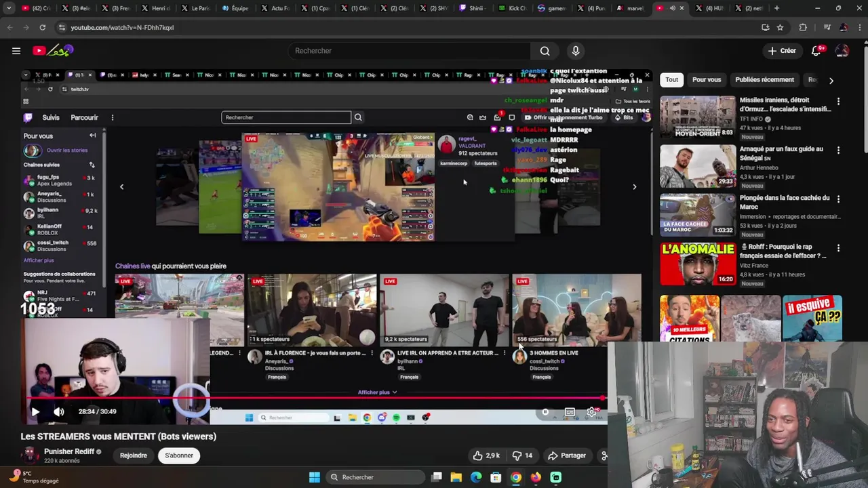868x488 pixels.
Task: Share the video with Partager
Action: tap(567, 455)
